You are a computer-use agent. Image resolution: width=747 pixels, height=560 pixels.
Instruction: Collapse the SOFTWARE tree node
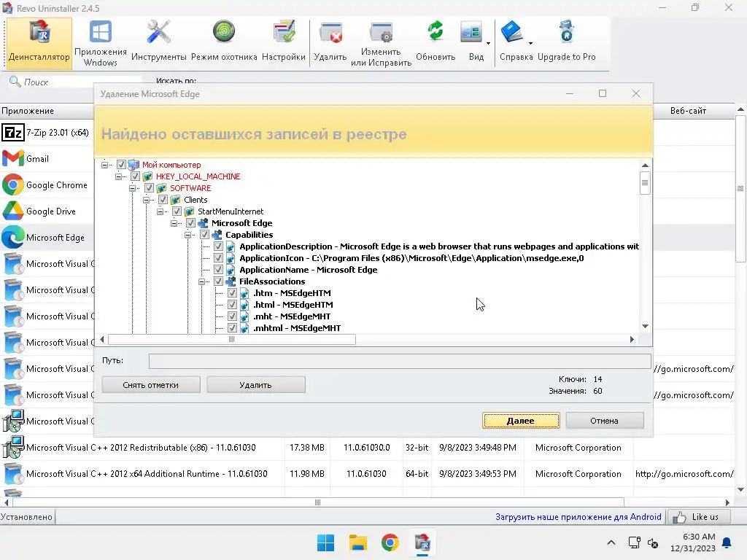pos(133,188)
